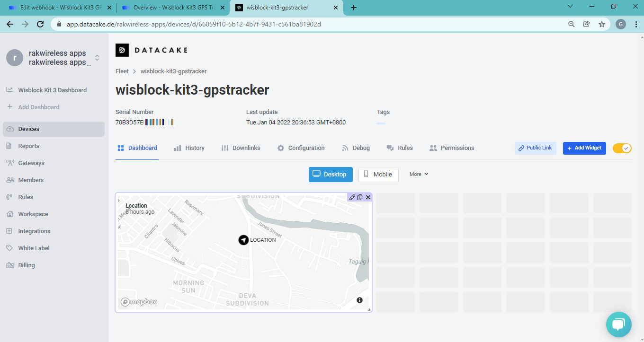Viewport: 644px width, 342px height.
Task: Reload the page in browser
Action: [40, 24]
